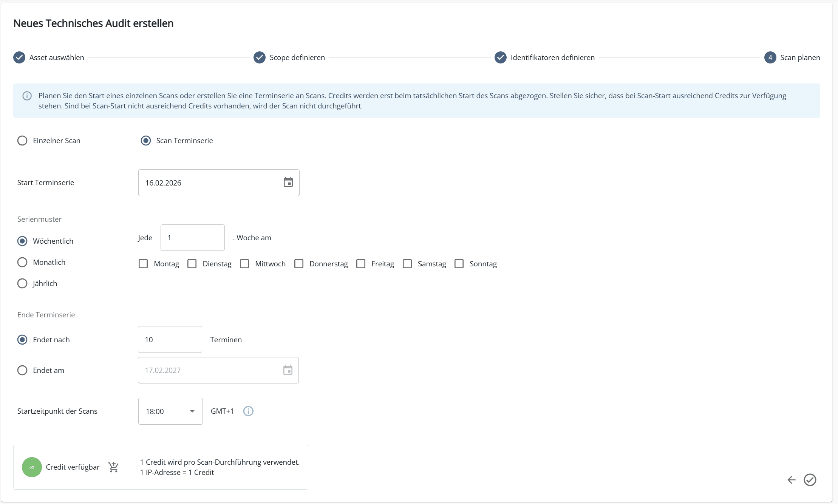Screen dimensions: 838x504
Task: Select the Endet am option
Action: (x=22, y=370)
